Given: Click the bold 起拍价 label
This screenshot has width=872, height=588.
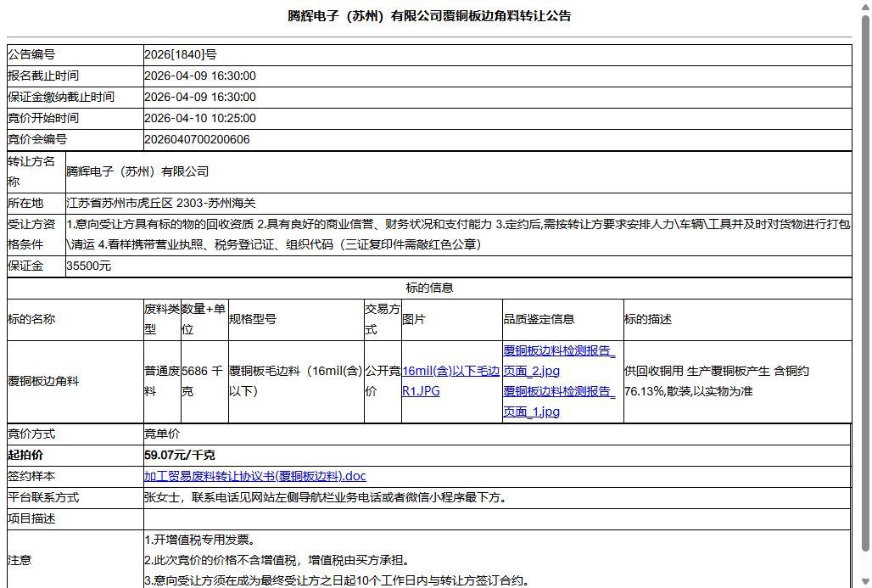Looking at the screenshot, I should pos(25,455).
